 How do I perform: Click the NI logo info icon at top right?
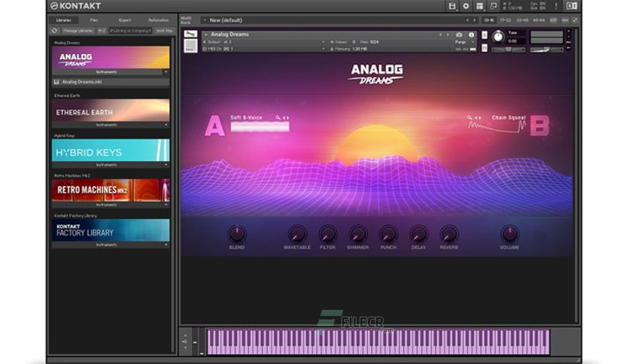[572, 6]
